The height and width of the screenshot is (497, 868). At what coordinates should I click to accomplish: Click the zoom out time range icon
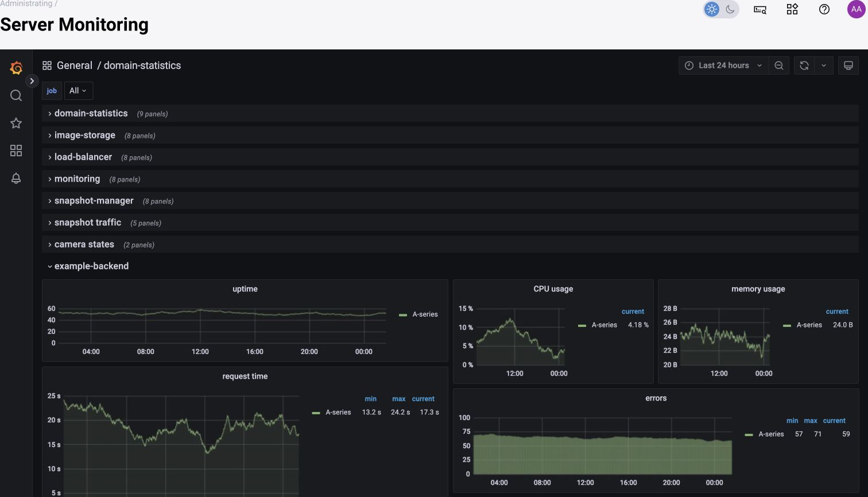[779, 66]
